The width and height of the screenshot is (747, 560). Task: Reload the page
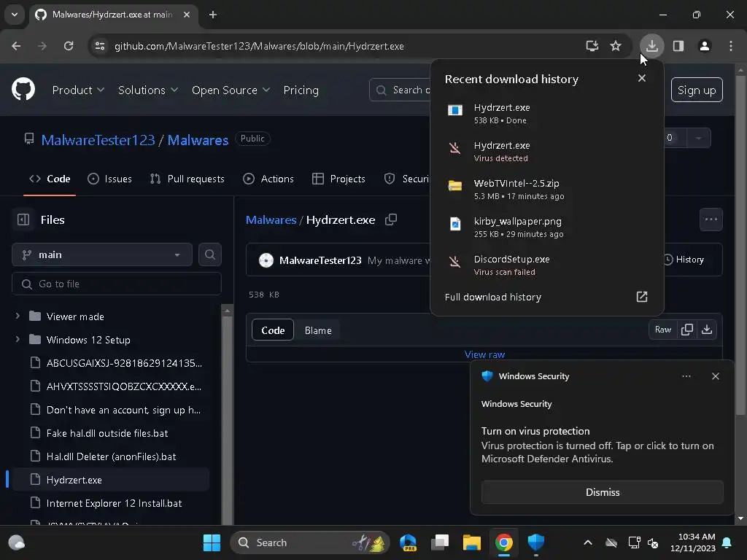click(69, 46)
